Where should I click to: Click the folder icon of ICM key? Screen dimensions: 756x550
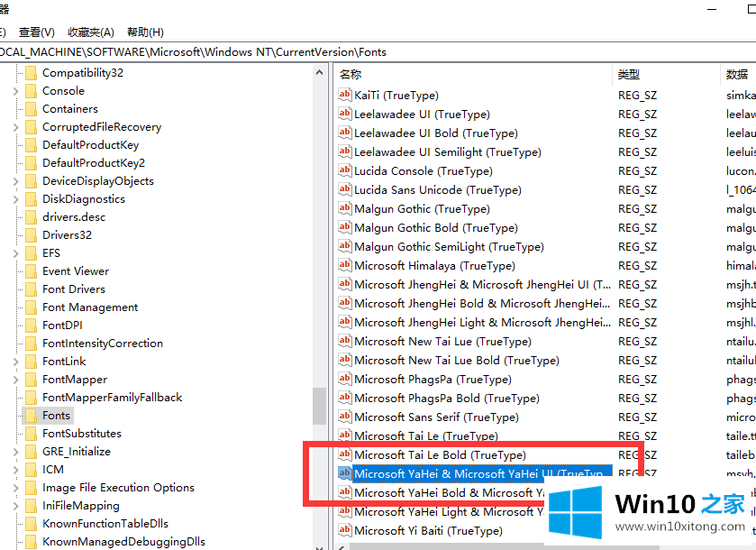[x=31, y=470]
